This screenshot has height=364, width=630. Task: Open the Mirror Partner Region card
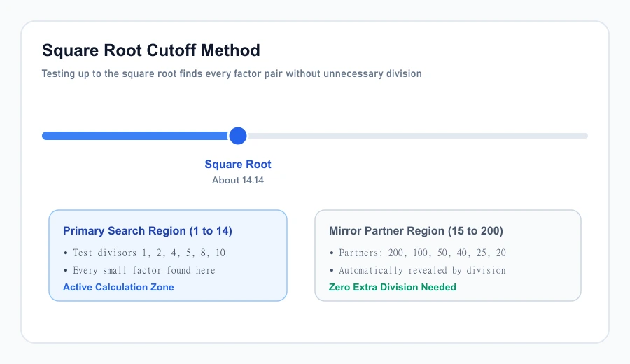tap(448, 255)
